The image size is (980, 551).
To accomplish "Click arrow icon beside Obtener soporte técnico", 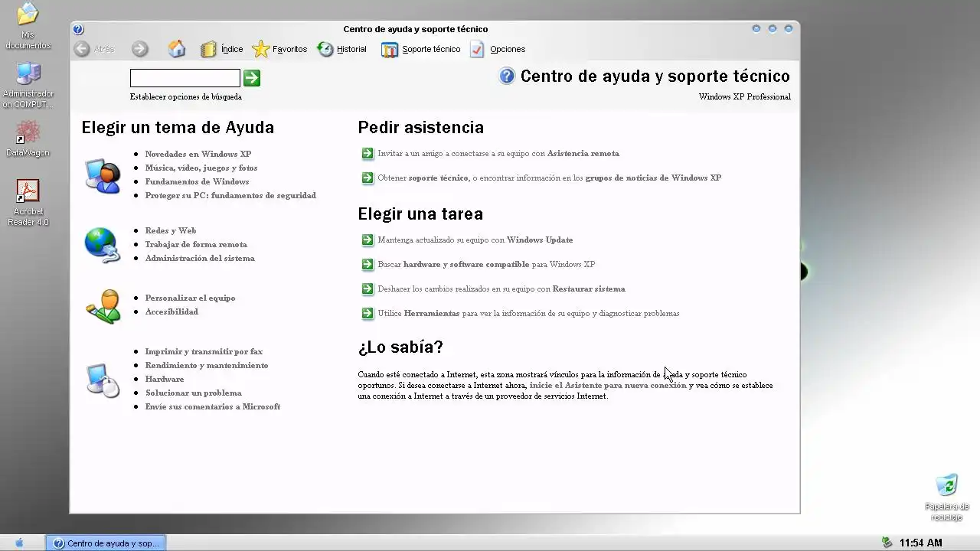I will (367, 178).
